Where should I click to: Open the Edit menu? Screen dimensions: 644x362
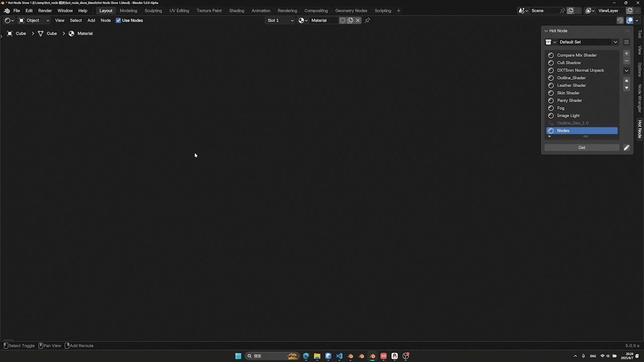click(29, 11)
